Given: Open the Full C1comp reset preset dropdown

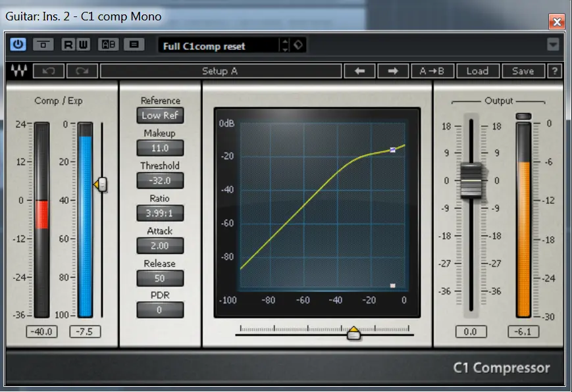Looking at the screenshot, I should click(x=219, y=45).
